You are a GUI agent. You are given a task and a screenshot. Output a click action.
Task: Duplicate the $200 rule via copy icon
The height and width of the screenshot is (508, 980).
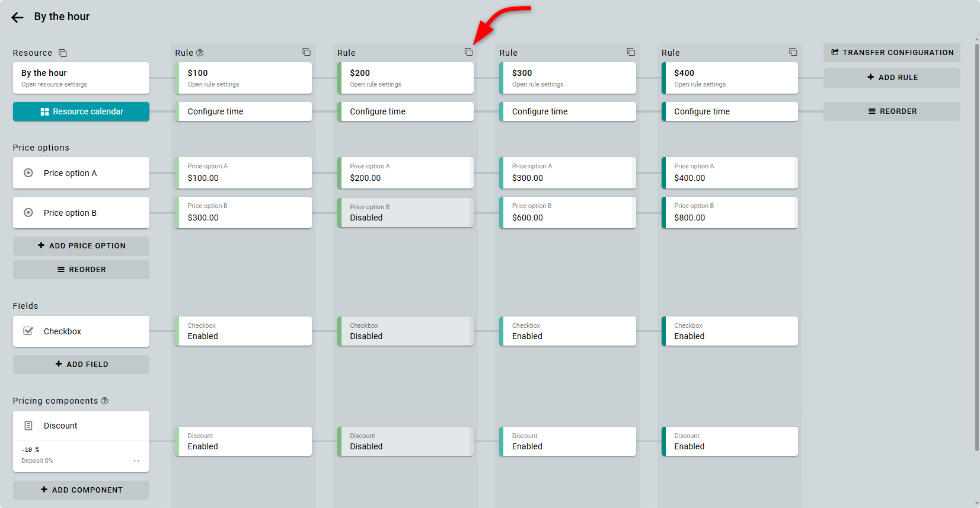pos(468,52)
